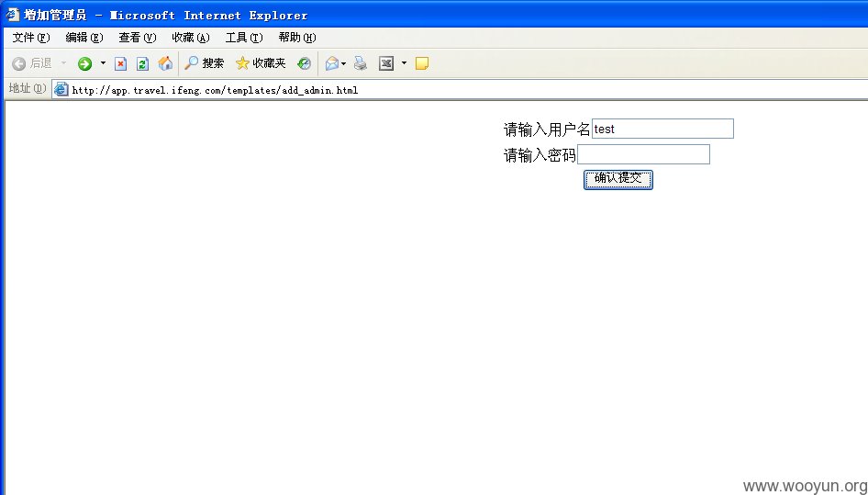868x495 pixels.
Task: Click the page icon in address bar
Action: [61, 89]
